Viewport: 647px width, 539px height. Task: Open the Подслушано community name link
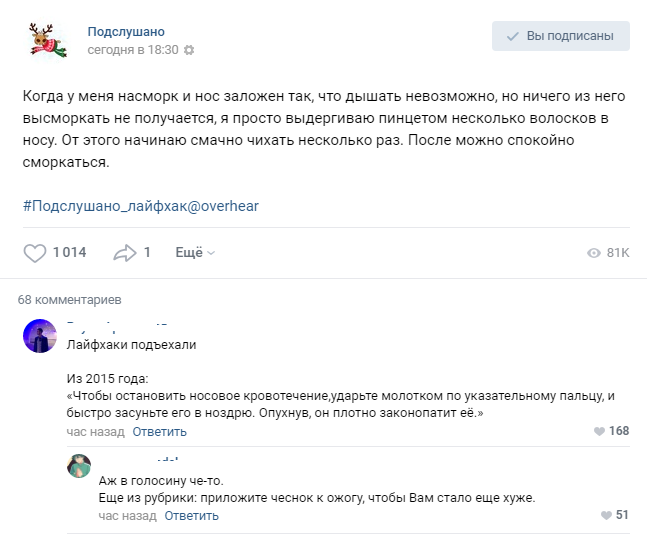126,31
